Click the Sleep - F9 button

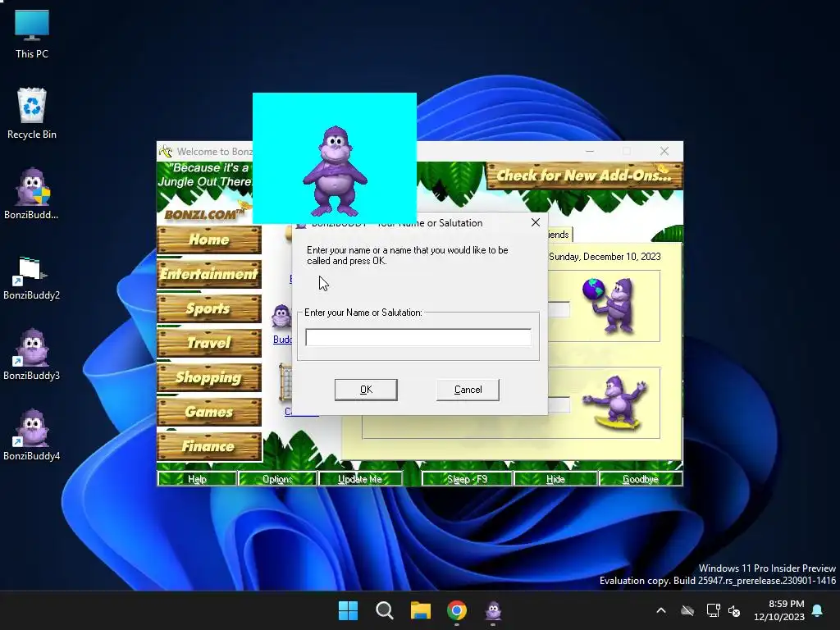[x=467, y=479]
